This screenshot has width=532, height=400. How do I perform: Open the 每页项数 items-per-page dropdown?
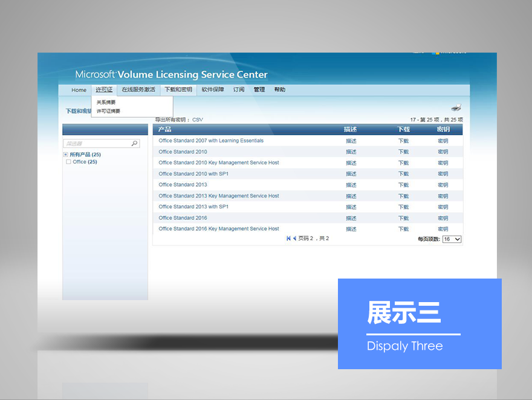click(452, 239)
